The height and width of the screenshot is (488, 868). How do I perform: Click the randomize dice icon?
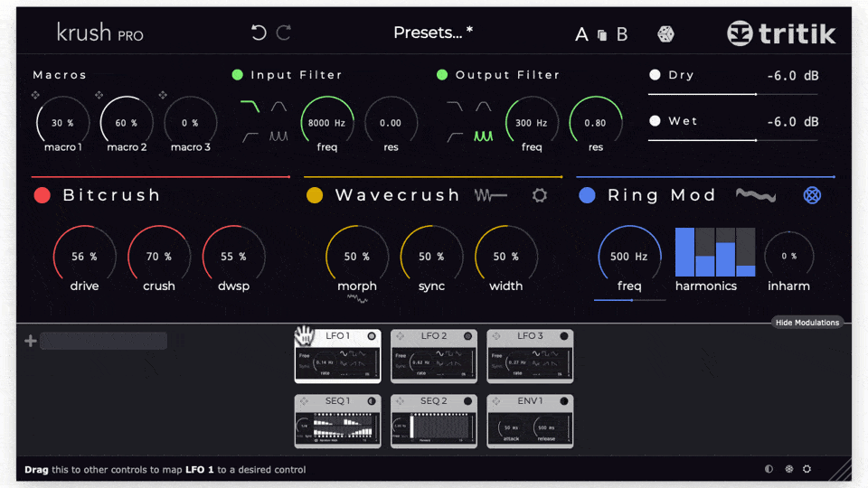[665, 34]
